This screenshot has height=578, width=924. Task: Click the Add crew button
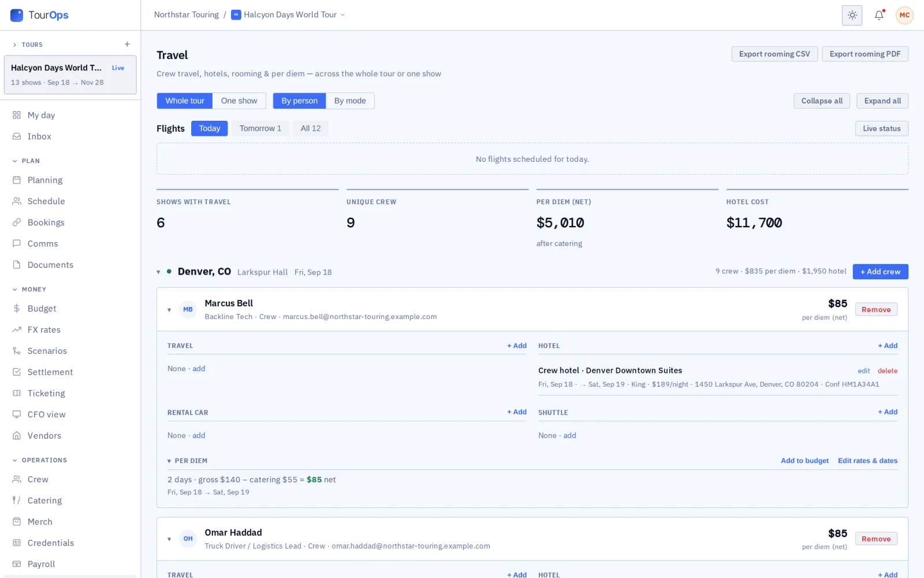(880, 272)
